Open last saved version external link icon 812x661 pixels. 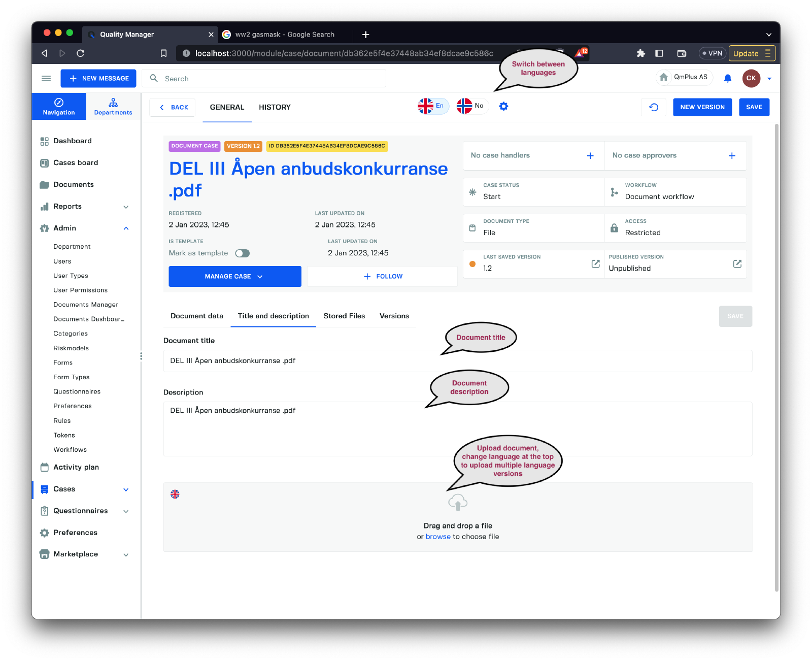pos(595,264)
